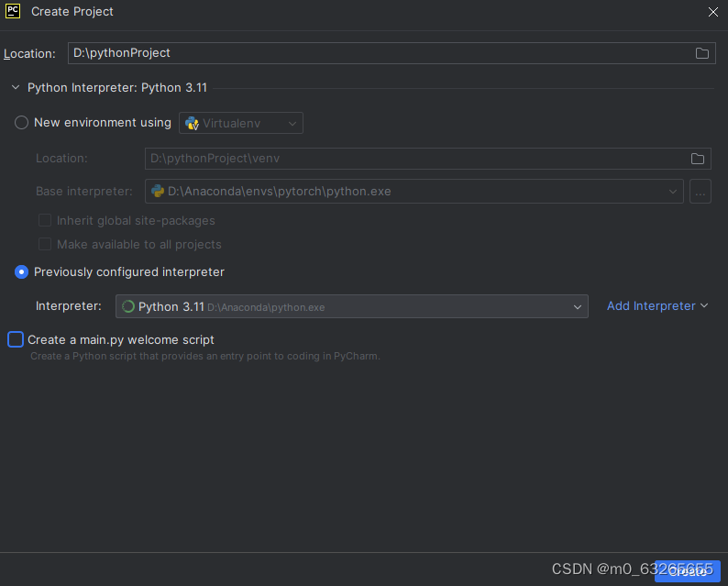
Task: Browse for project location folder icon
Action: (701, 53)
